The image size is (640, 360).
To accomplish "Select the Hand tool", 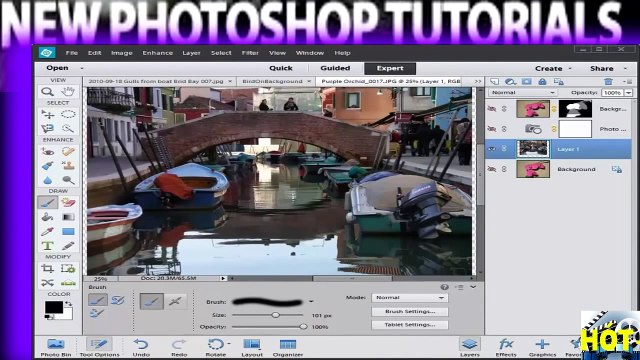I will pyautogui.click(x=68, y=91).
